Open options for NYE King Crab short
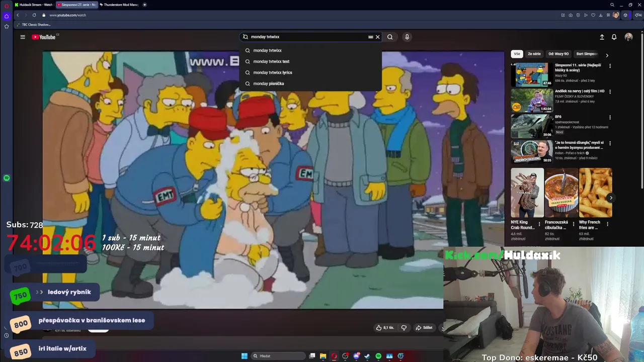Image resolution: width=644 pixels, height=362 pixels. [x=539, y=224]
